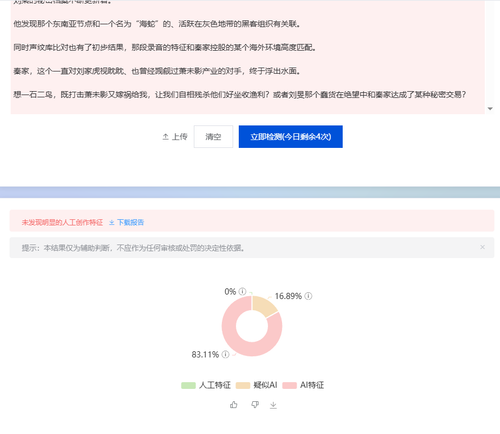
Task: Close the 提示 notice banner
Action: [482, 247]
